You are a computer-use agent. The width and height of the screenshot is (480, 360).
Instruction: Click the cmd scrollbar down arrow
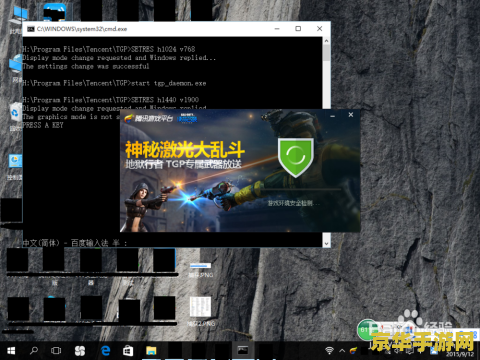coord(326,244)
